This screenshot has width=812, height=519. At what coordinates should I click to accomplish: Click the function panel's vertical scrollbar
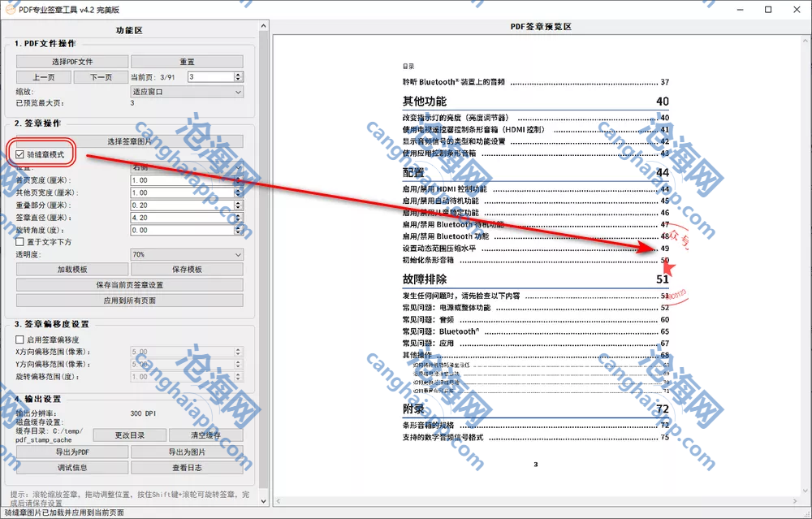pos(263,244)
